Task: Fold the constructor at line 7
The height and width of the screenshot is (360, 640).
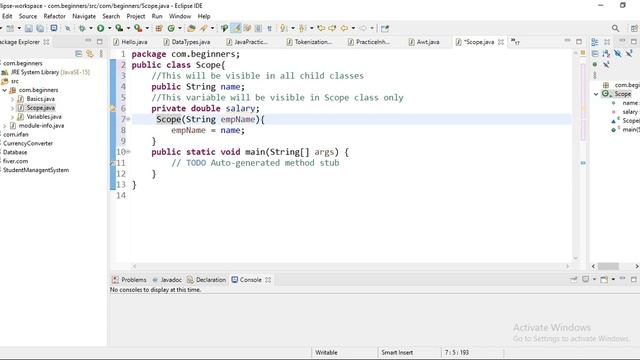Action: [128, 119]
